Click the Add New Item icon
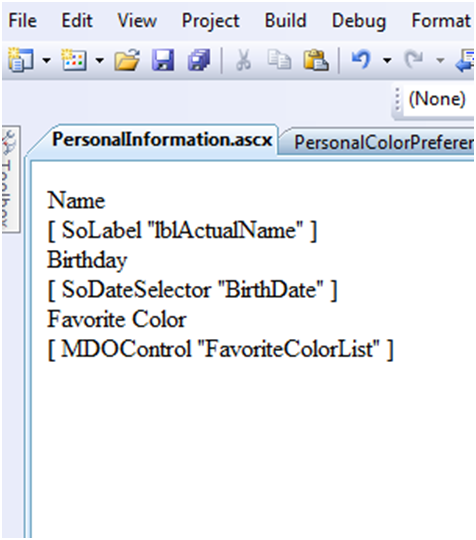Screen dimensions: 476x540 pos(74,60)
